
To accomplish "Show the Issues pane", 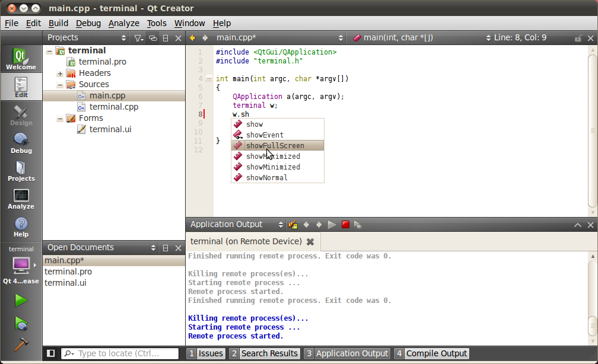I will click(x=205, y=353).
